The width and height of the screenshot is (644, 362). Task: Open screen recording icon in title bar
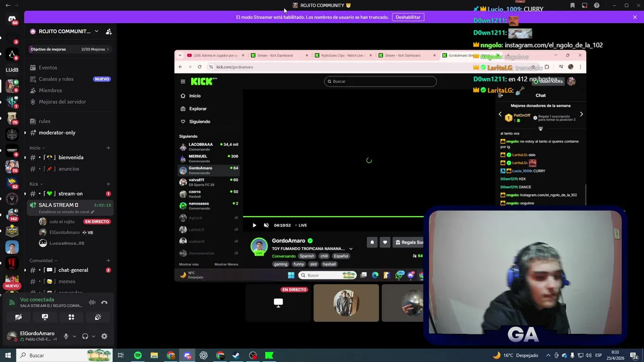point(585,6)
